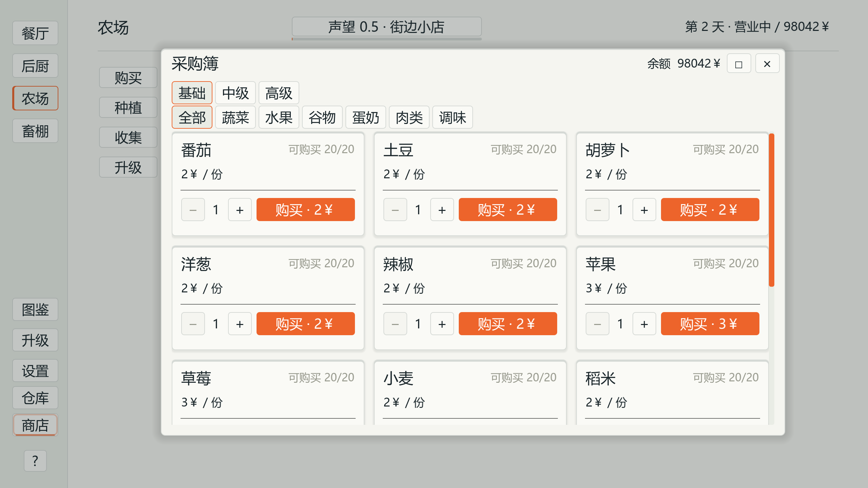Filter by 蔬菜 category
Viewport: 868px width, 488px height.
pyautogui.click(x=235, y=117)
